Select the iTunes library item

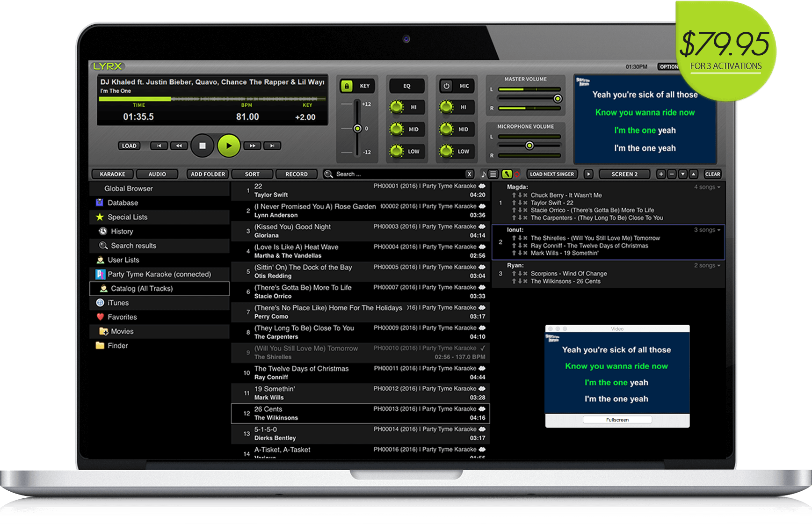(159, 303)
